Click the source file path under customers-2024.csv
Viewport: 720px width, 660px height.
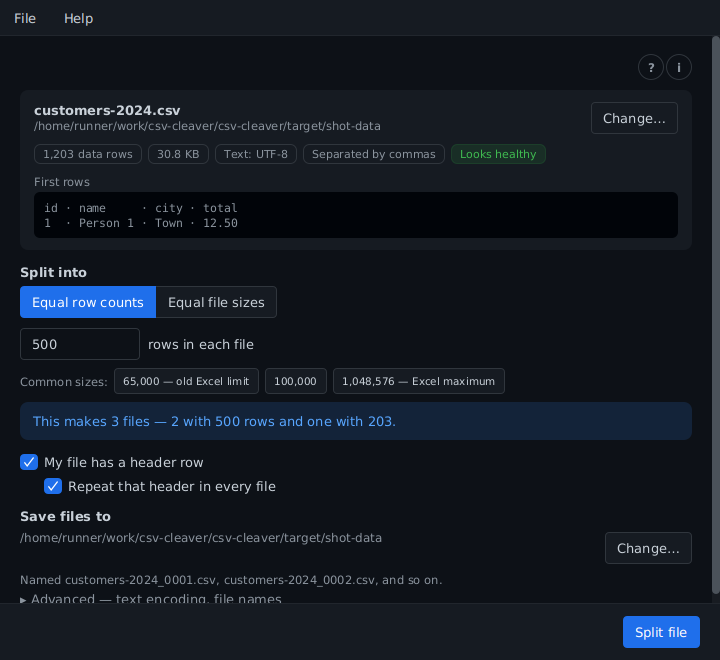pyautogui.click(x=207, y=126)
